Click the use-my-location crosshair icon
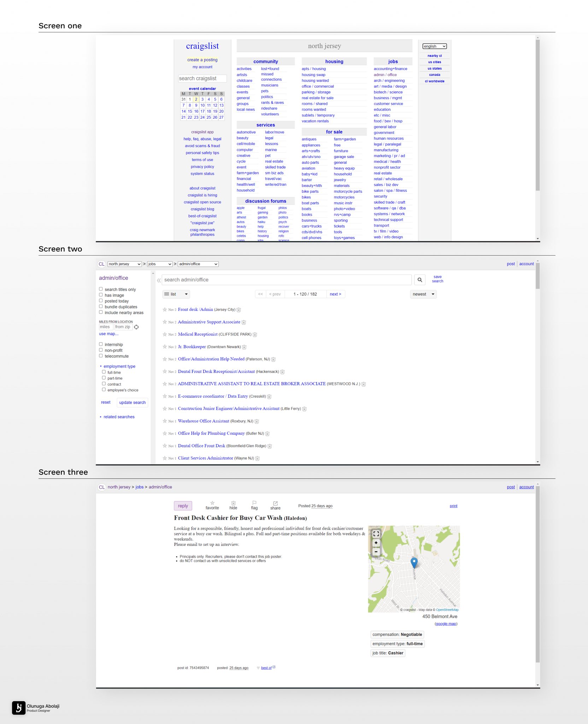This screenshot has width=588, height=724. (136, 327)
